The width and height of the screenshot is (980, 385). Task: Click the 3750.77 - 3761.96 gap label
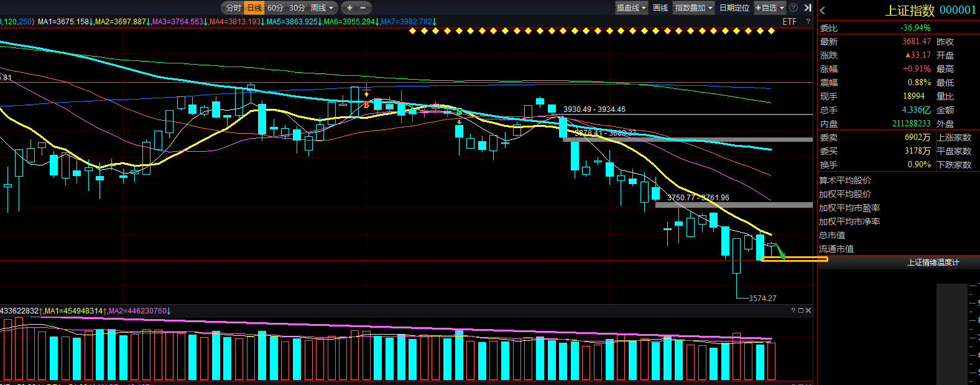698,198
